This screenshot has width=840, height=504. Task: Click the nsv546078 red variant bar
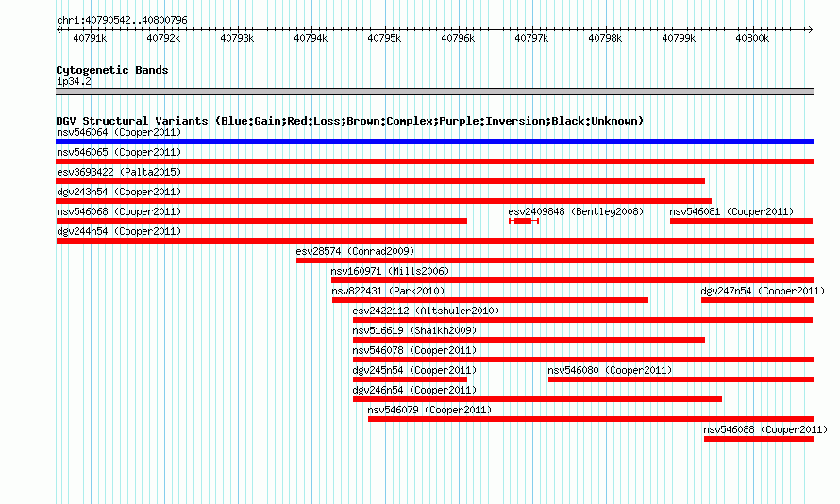click(583, 360)
